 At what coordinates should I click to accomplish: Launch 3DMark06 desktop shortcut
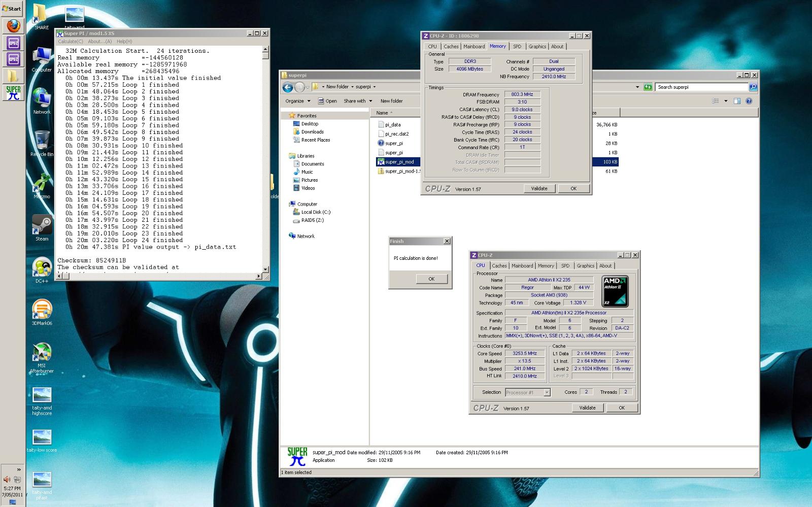[42, 312]
